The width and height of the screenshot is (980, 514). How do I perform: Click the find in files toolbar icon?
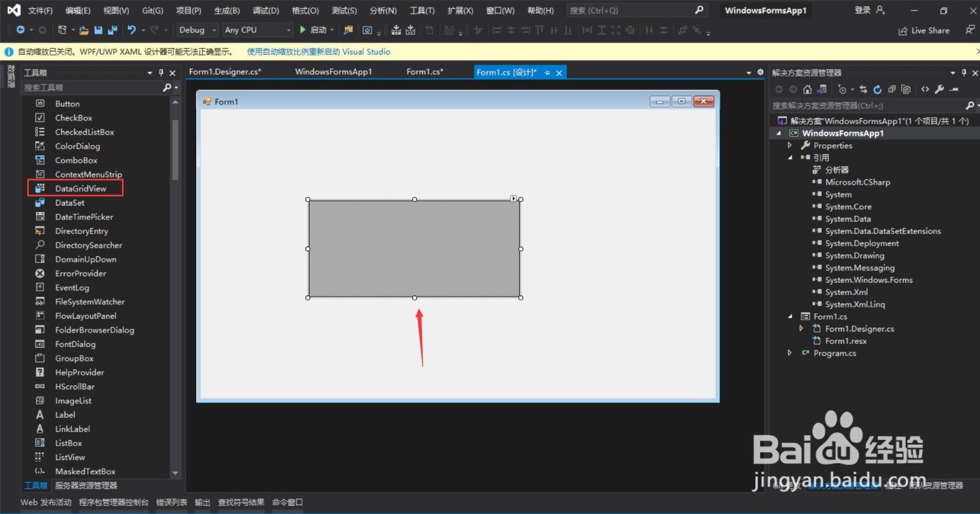348,30
